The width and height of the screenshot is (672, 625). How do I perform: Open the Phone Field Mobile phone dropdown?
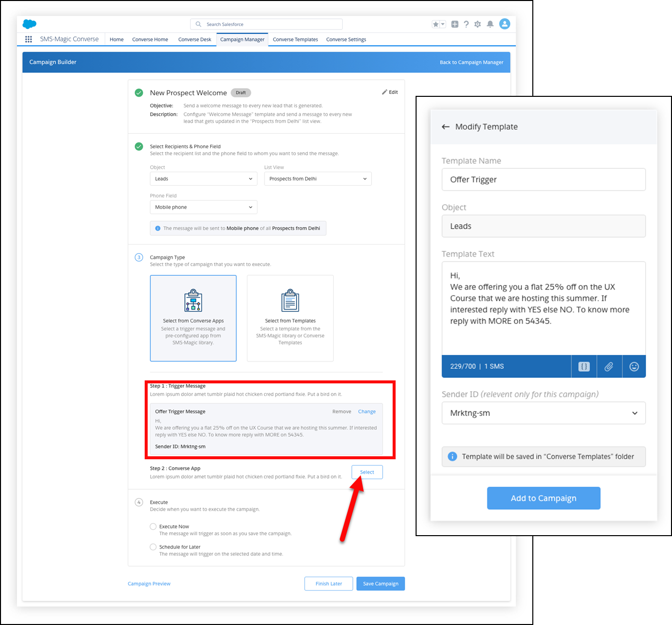tap(204, 207)
